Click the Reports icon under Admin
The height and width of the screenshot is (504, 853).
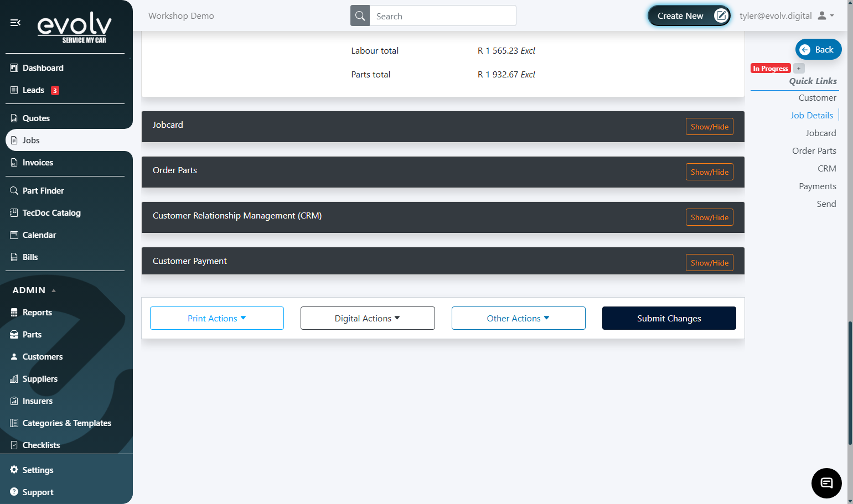point(14,313)
